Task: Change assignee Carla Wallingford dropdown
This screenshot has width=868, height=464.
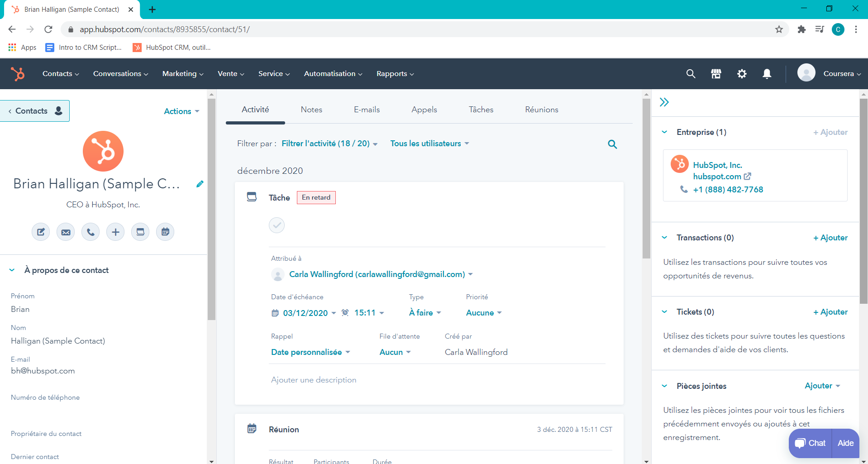Action: click(381, 274)
